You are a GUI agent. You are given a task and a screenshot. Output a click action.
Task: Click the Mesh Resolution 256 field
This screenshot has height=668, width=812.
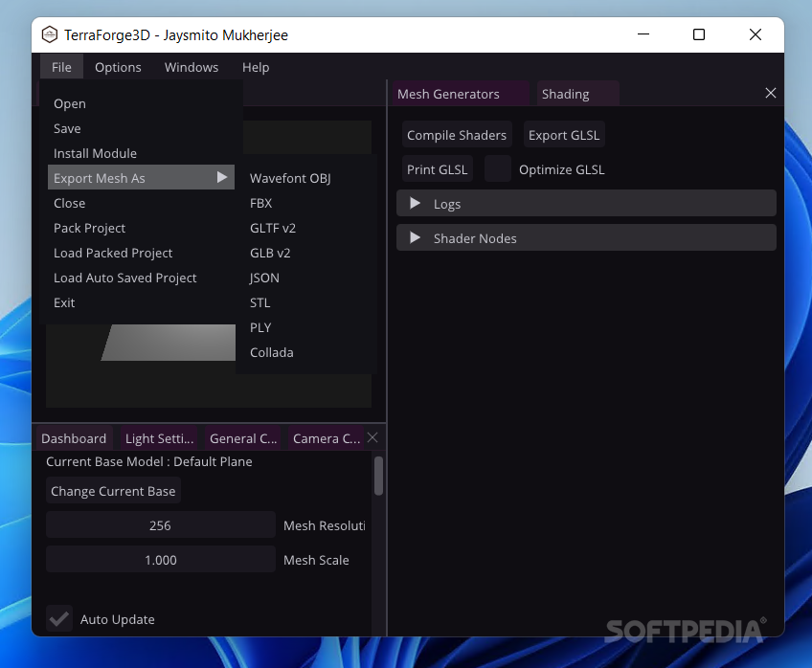tap(161, 525)
